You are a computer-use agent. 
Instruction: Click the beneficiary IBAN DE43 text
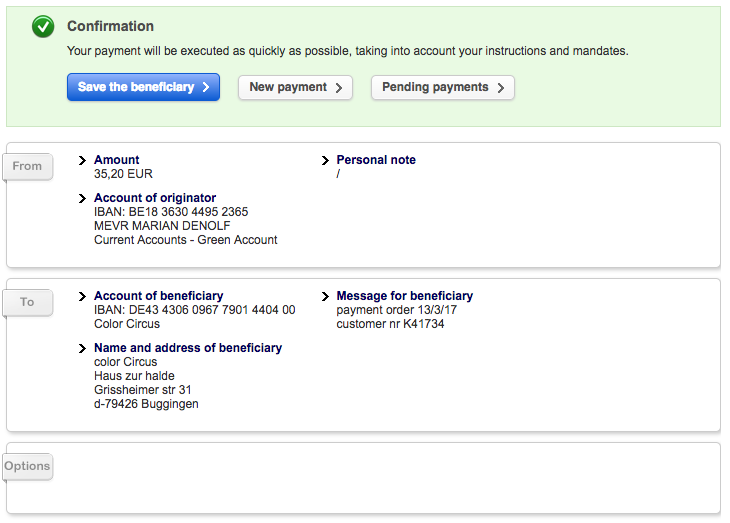click(194, 310)
